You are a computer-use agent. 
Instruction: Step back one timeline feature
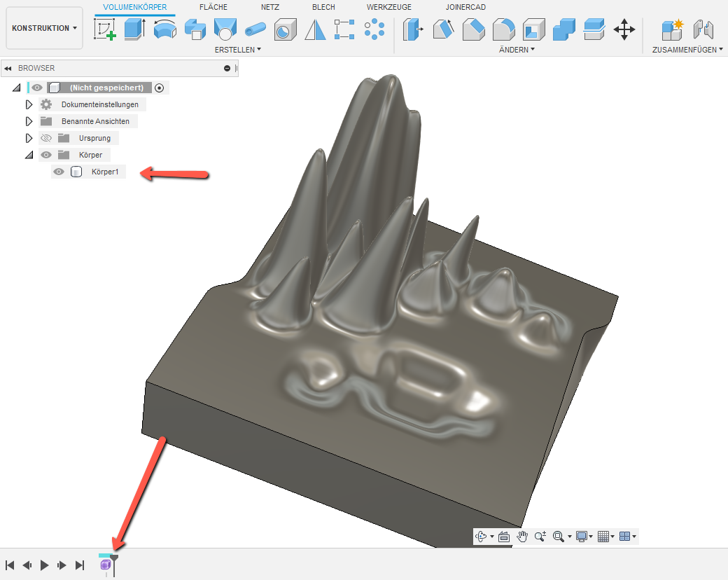click(x=27, y=565)
